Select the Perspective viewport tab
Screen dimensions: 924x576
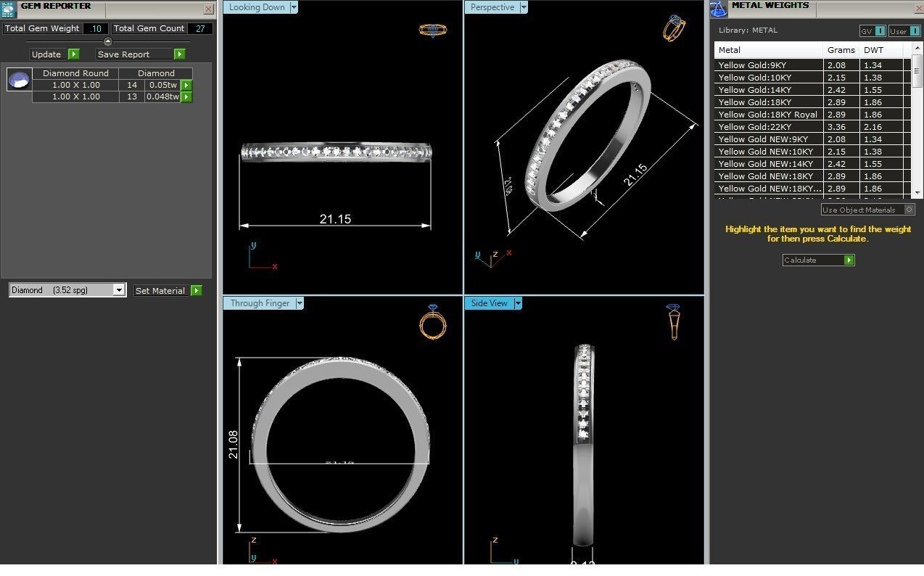tap(492, 7)
